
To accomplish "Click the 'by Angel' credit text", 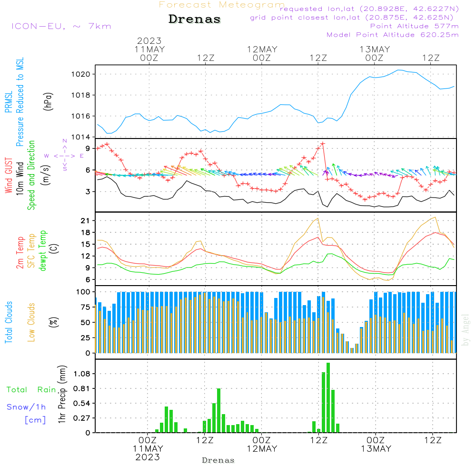I will 466,330.
